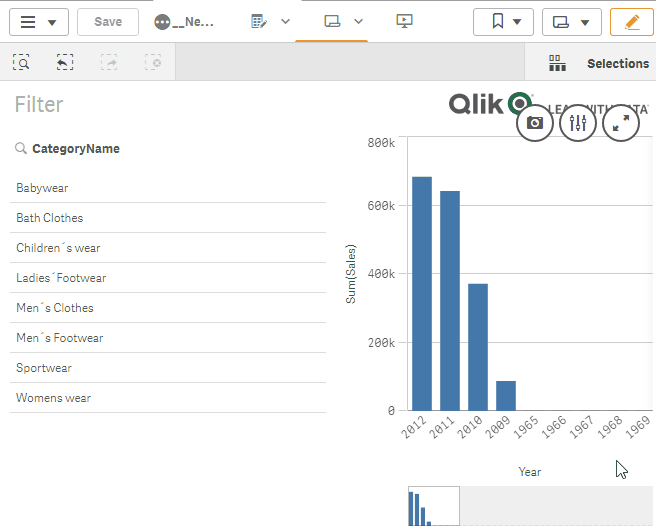This screenshot has height=530, width=656.
Task: Click the Filter sheet title
Action: [x=39, y=104]
